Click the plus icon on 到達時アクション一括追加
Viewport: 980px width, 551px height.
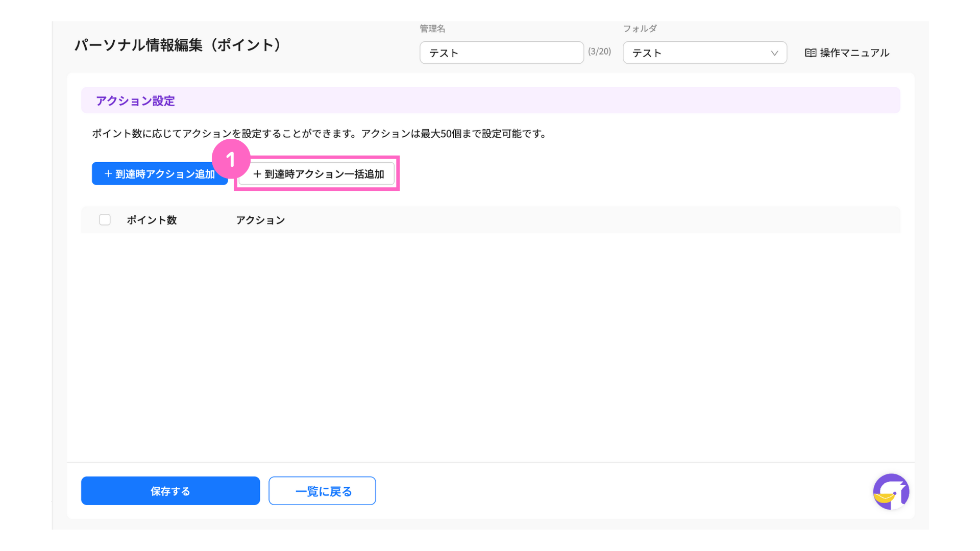[257, 174]
